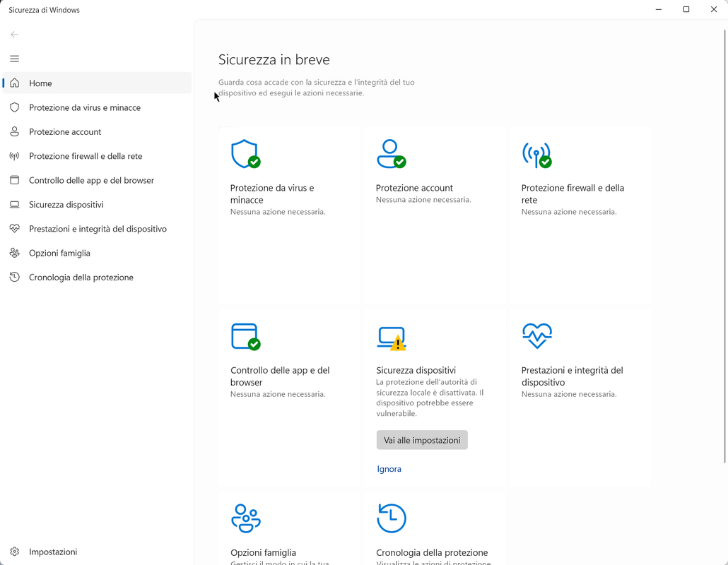Open the Protezione da virus e minacce tile title
Viewport: 728px width, 565px height.
coord(272,194)
